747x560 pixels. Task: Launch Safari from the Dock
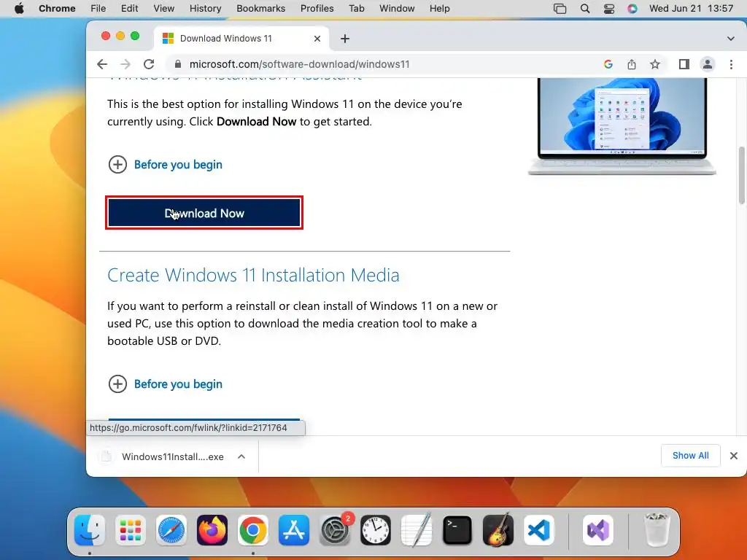coord(171,530)
